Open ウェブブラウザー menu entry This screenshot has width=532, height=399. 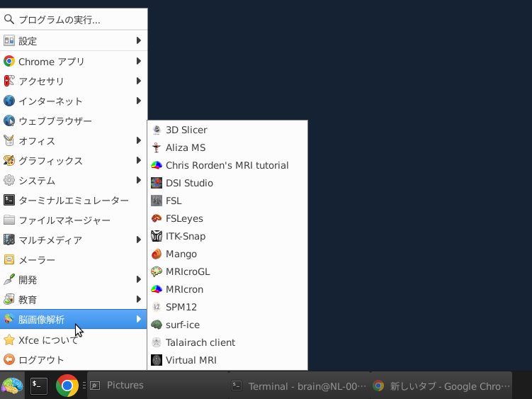click(x=74, y=121)
